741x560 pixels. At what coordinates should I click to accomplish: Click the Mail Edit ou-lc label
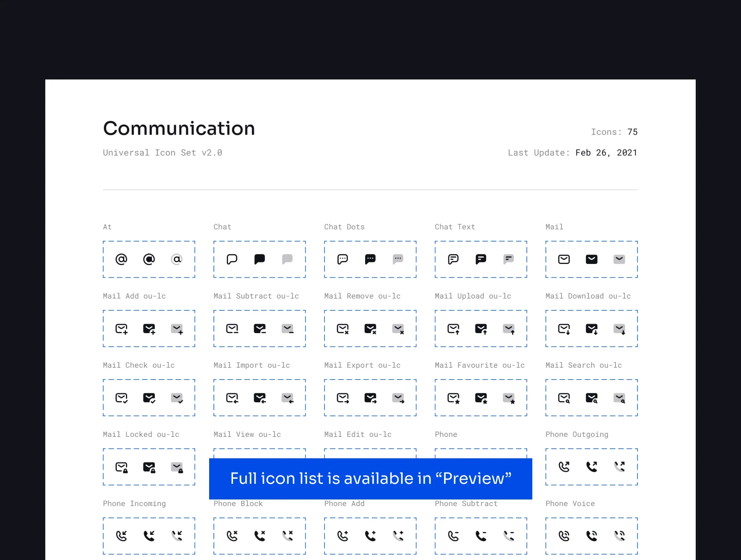(358, 434)
